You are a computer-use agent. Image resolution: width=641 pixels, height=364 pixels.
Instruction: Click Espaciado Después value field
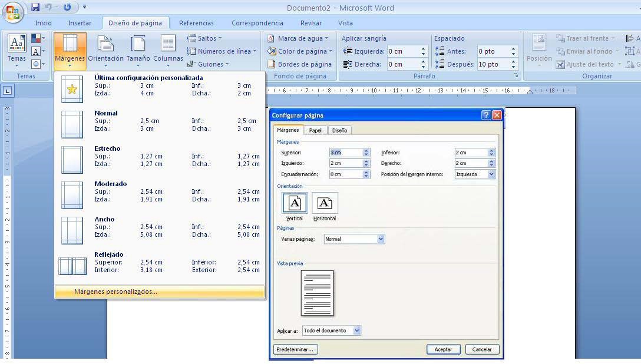tap(493, 64)
